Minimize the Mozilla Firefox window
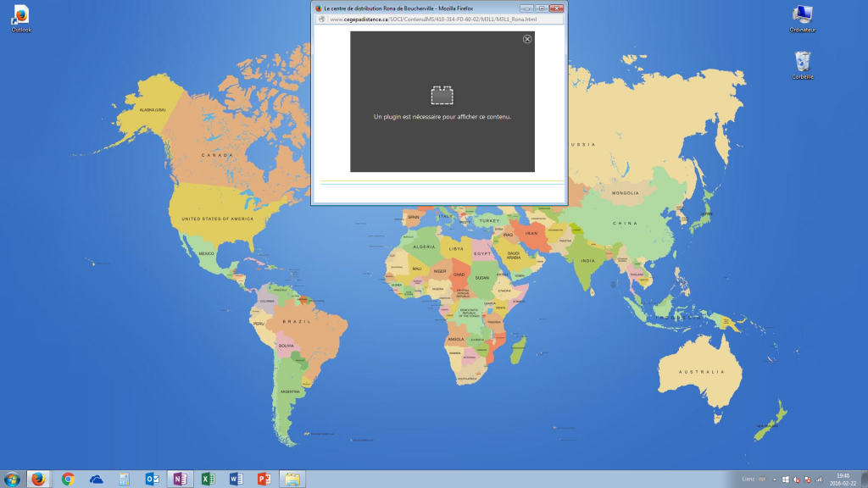Screen dimensions: 868x488 [526, 8]
